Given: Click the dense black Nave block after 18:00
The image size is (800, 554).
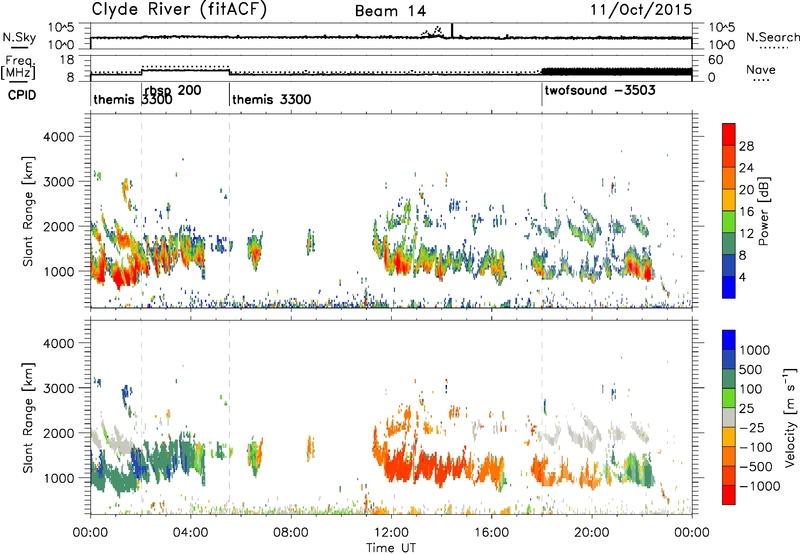Looking at the screenshot, I should (616, 72).
